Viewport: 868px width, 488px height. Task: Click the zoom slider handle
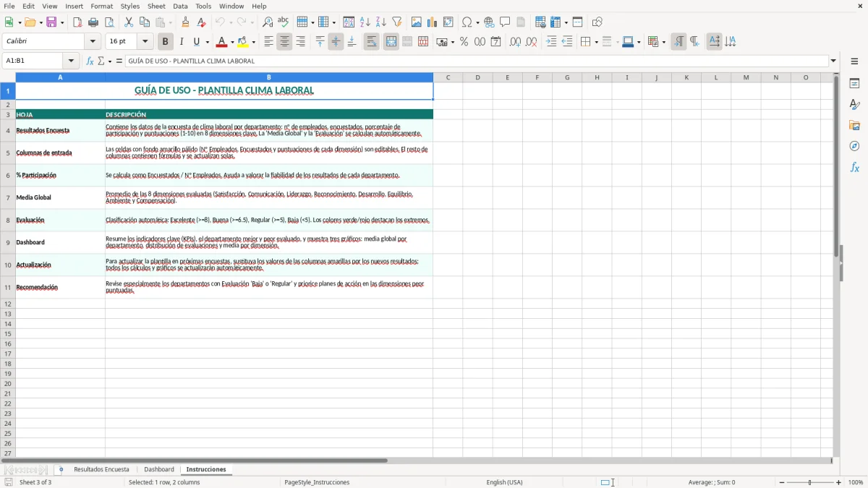[x=810, y=482]
